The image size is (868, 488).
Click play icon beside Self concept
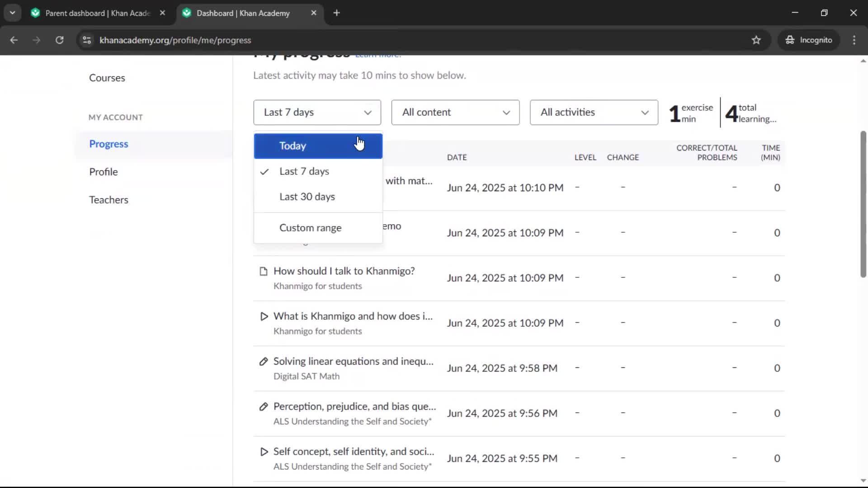pyautogui.click(x=264, y=452)
